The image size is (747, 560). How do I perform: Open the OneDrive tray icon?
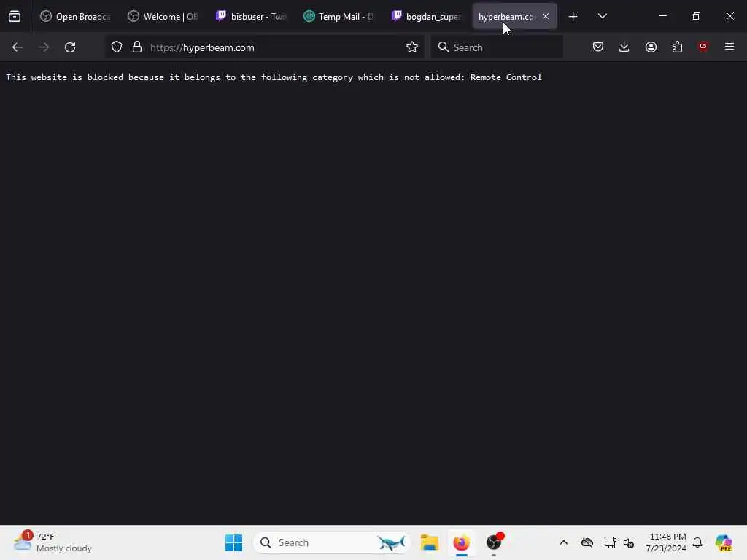(587, 542)
